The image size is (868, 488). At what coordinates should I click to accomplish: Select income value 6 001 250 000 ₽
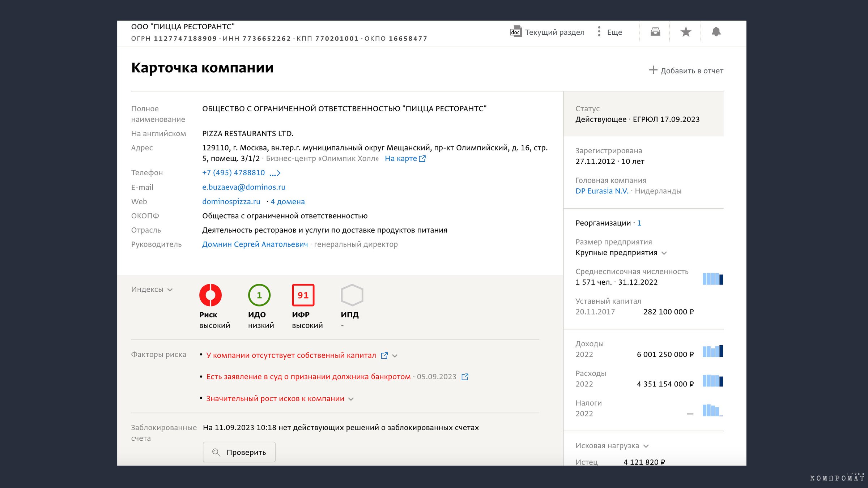tap(665, 355)
